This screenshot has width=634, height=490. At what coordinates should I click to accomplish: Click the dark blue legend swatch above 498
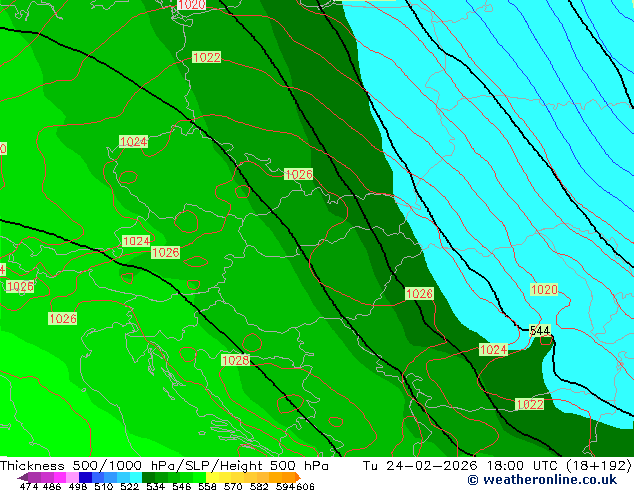coord(85,477)
